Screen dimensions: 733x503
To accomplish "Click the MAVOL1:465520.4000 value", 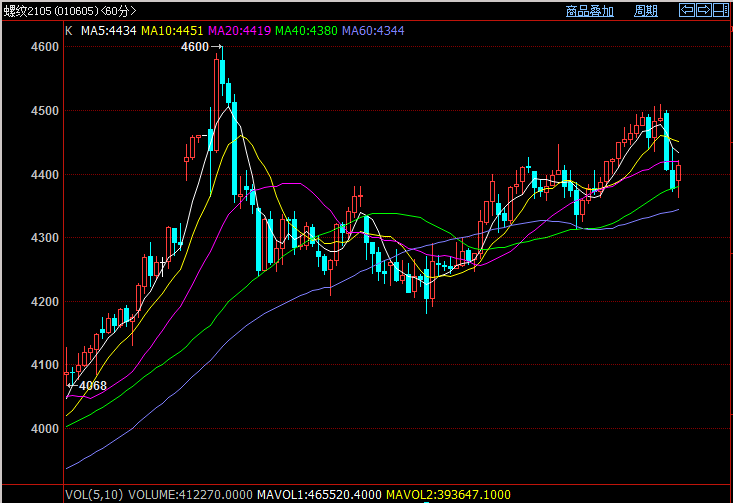I will tap(319, 495).
